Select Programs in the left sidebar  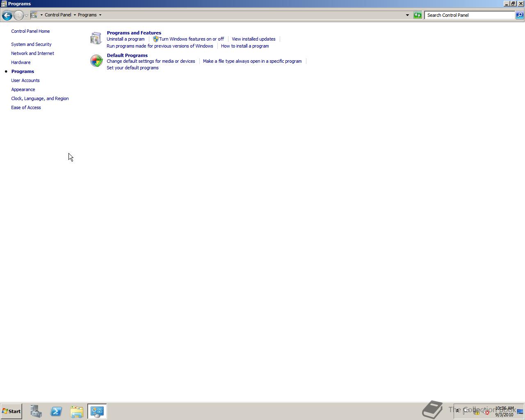(x=23, y=71)
